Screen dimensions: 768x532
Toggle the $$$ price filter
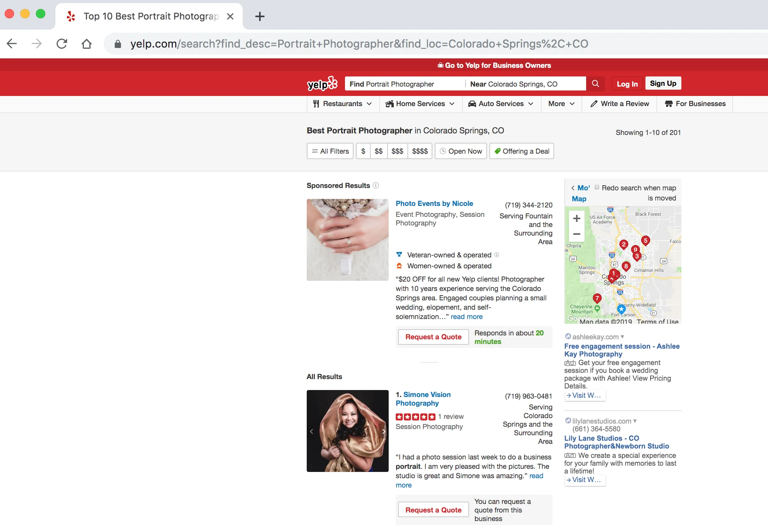point(397,151)
